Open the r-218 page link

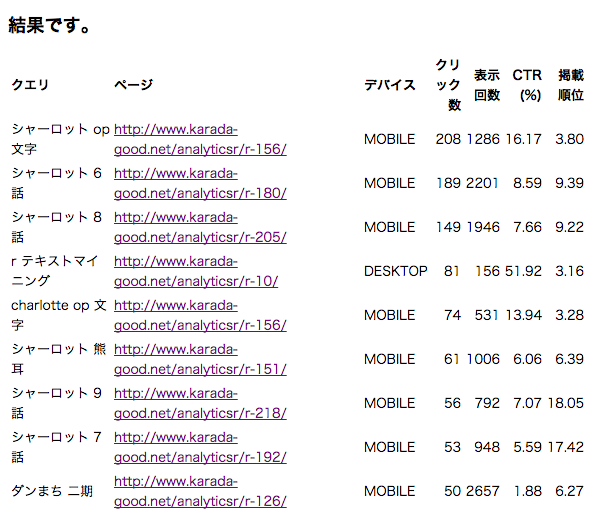coord(200,403)
